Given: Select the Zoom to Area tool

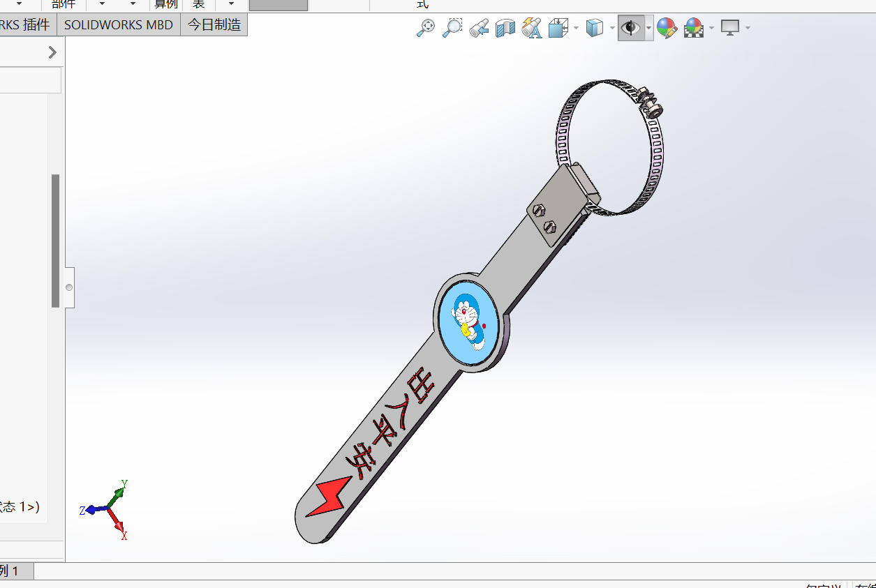Looking at the screenshot, I should pos(452,28).
